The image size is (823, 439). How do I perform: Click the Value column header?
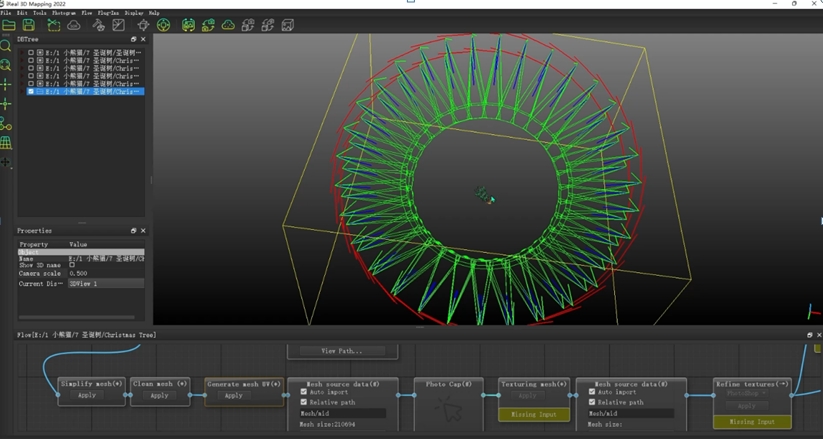coord(78,244)
